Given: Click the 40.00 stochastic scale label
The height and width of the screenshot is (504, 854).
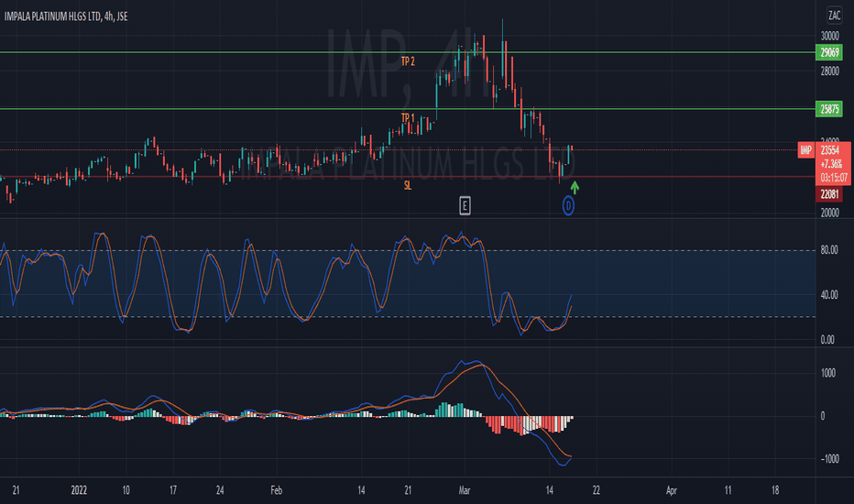Looking at the screenshot, I should pyautogui.click(x=829, y=295).
